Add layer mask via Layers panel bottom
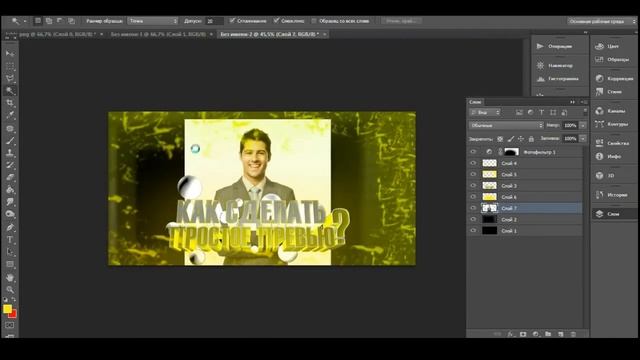 [x=523, y=334]
